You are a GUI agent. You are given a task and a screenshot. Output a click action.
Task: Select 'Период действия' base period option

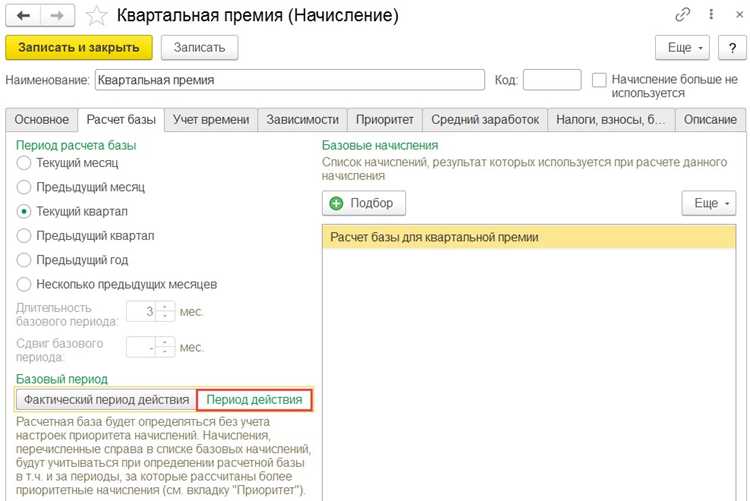[x=254, y=400]
